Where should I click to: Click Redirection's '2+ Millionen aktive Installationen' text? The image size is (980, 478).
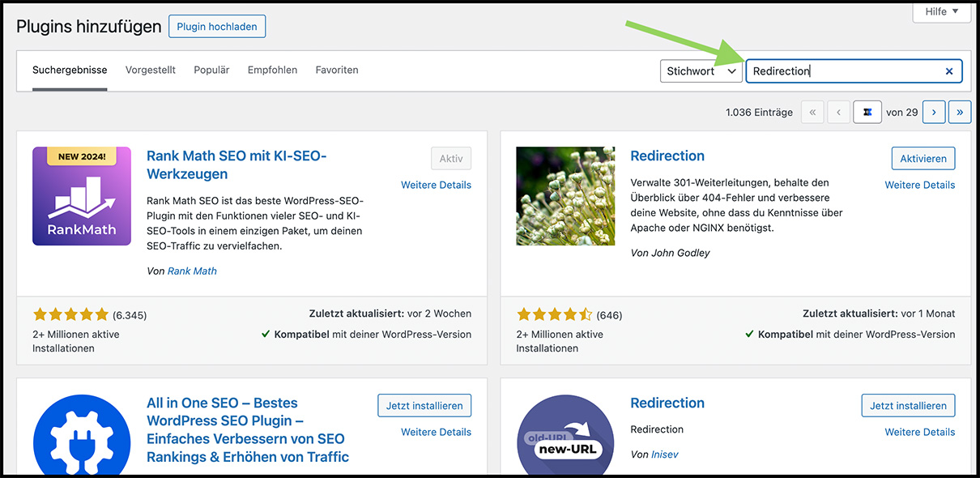coord(560,341)
